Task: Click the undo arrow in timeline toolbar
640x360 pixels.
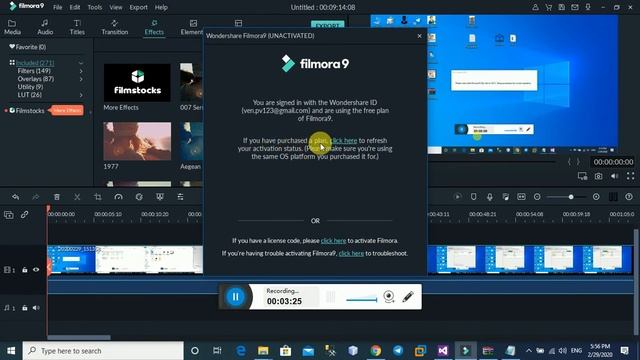Action: coord(16,197)
